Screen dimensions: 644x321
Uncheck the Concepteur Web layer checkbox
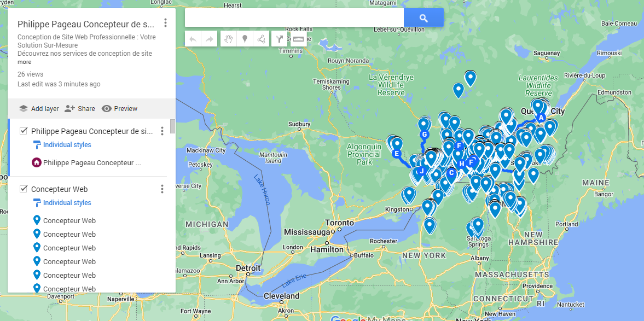[x=24, y=189]
